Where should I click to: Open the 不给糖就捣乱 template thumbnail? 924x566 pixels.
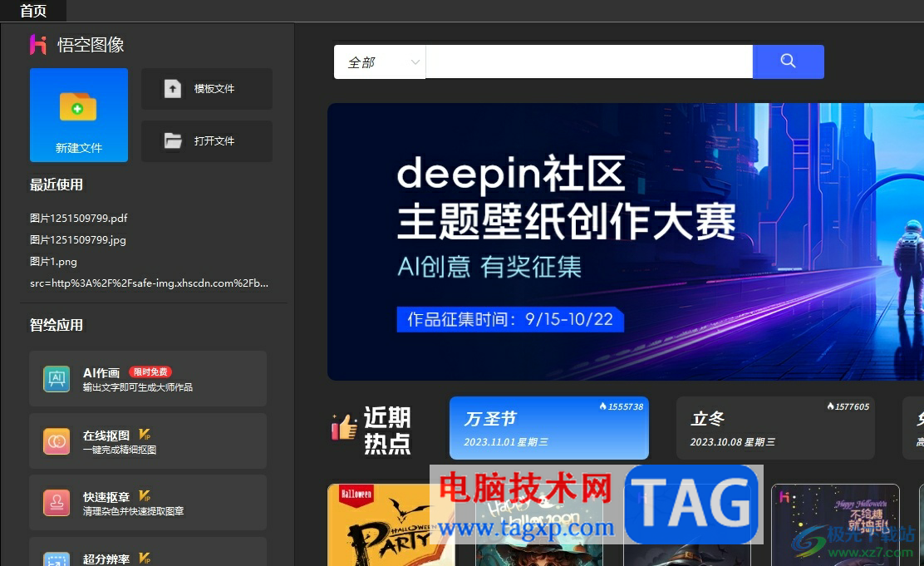click(x=835, y=524)
